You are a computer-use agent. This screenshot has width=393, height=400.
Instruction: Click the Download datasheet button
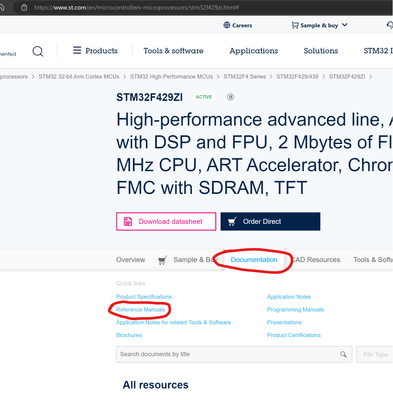click(166, 221)
